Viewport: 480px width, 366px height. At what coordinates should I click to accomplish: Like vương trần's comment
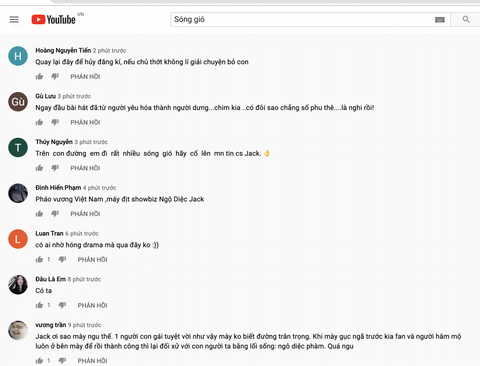coord(39,361)
